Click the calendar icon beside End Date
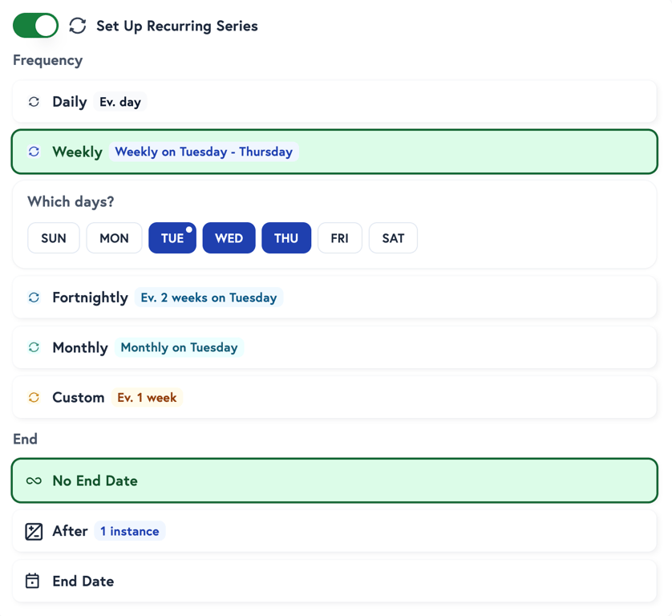Image resolution: width=672 pixels, height=616 pixels. coord(33,581)
